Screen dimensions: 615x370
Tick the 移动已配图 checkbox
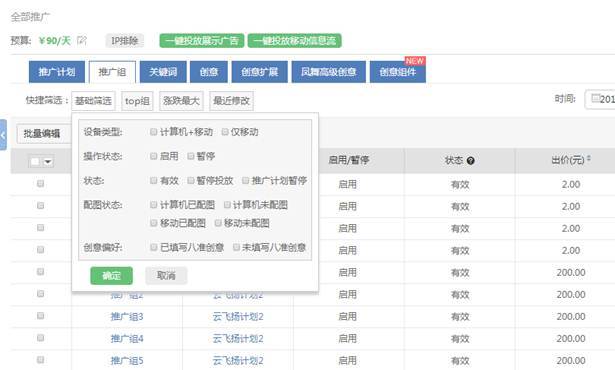pyautogui.click(x=154, y=223)
